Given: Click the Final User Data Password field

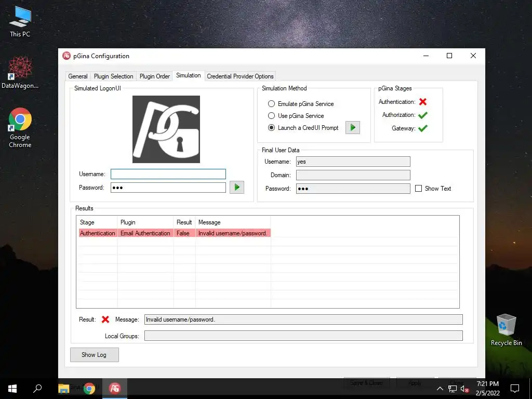Looking at the screenshot, I should click(x=353, y=189).
